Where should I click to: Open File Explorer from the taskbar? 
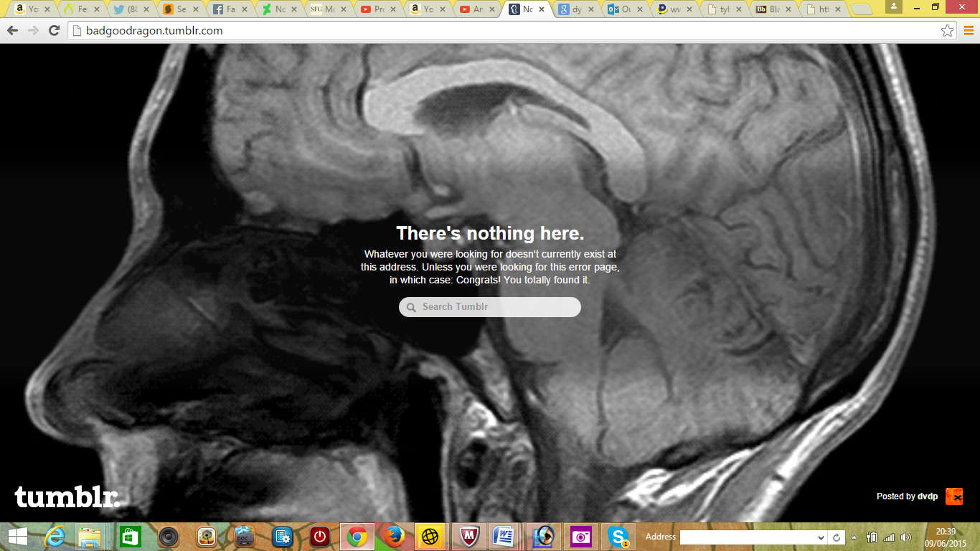[91, 537]
